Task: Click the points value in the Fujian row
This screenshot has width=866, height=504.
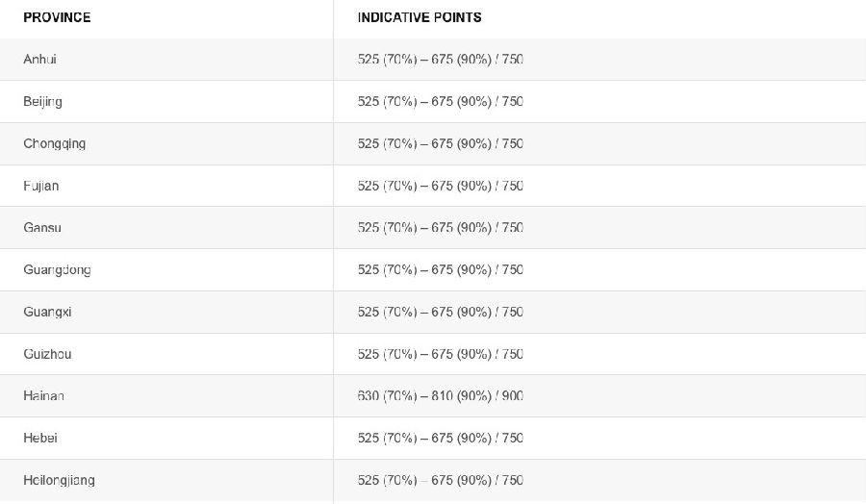Action: (x=440, y=186)
